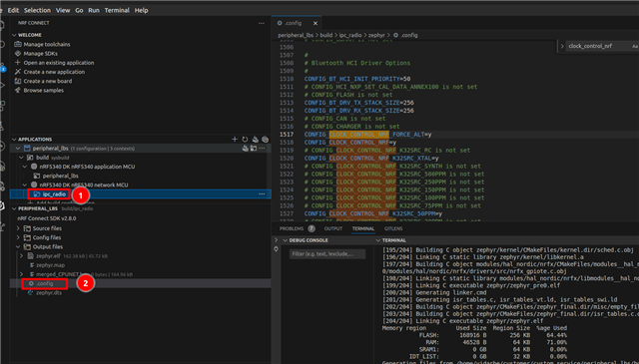This screenshot has width=639, height=364.
Task: Click line CONFIG_CLOCK_CONTROL_NRF_FORCE_ALT=y
Action: (367, 135)
